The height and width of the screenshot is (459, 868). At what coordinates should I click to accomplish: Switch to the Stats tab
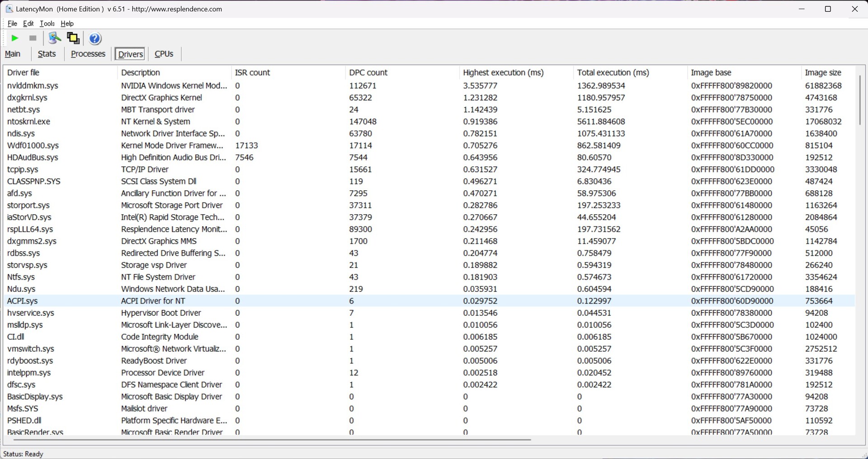(x=47, y=54)
